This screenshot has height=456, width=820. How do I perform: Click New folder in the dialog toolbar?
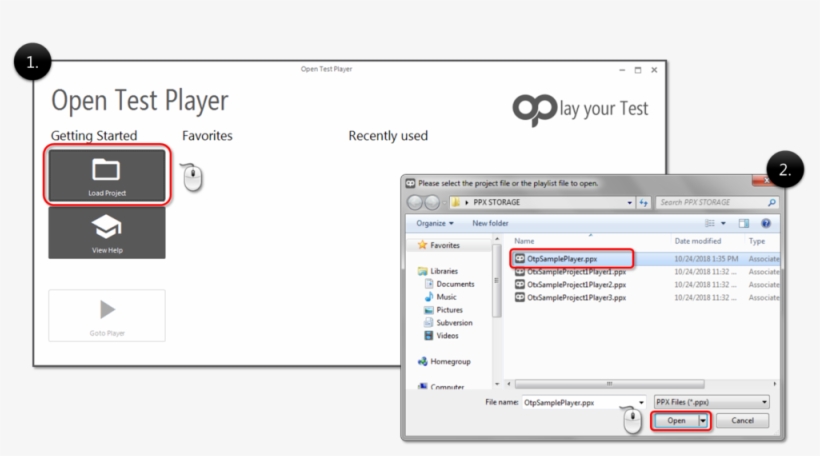coord(490,223)
